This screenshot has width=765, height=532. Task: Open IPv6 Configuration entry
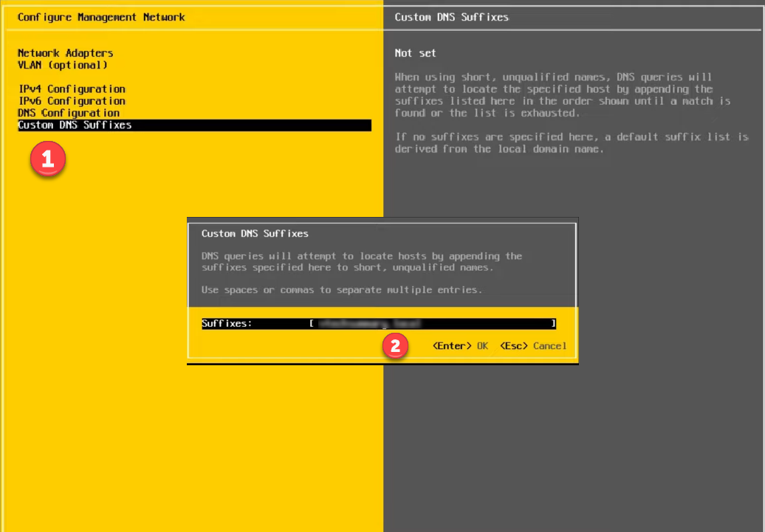click(x=72, y=101)
